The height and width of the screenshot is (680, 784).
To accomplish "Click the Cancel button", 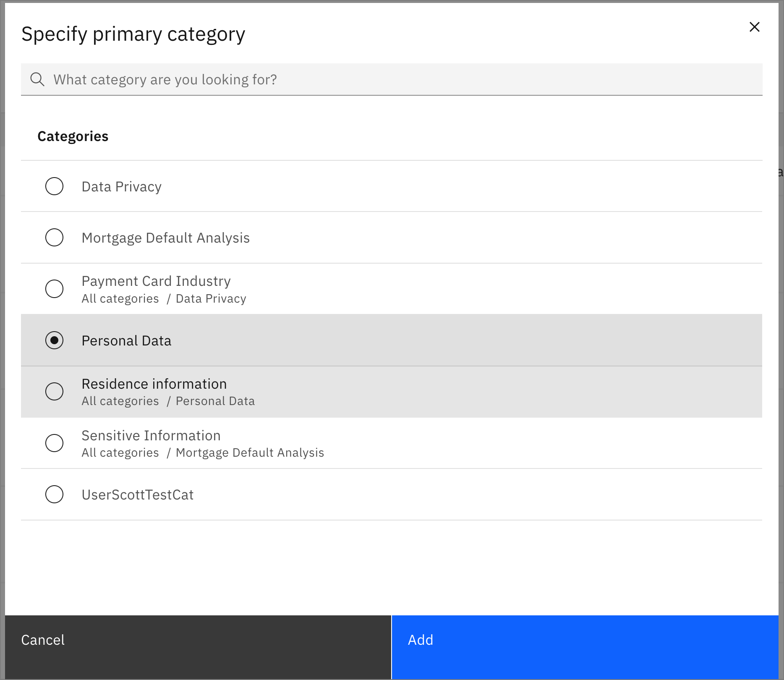I will point(198,647).
